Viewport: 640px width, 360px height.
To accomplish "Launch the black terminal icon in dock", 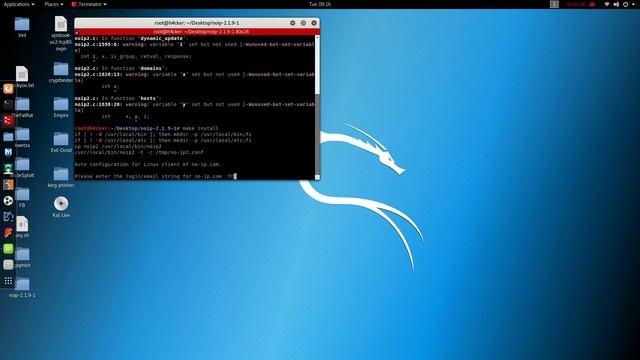I will 8,104.
